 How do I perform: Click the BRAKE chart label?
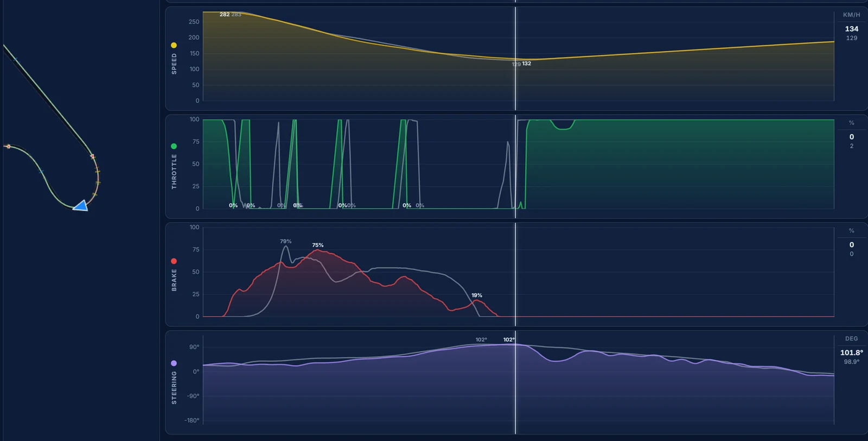tap(174, 280)
